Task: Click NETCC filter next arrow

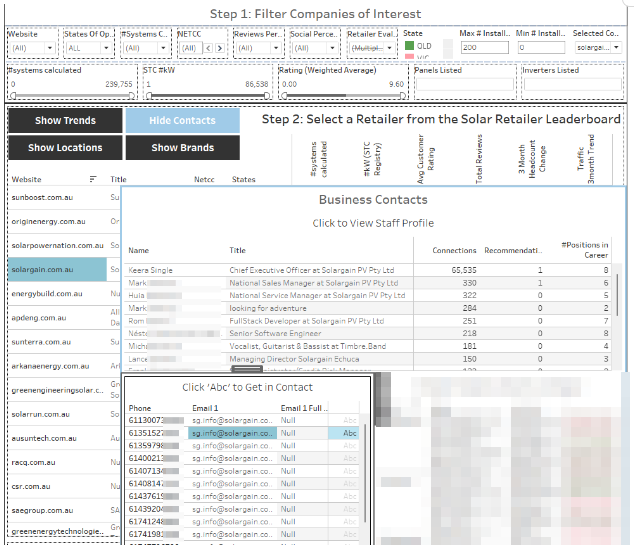Action: click(x=220, y=48)
